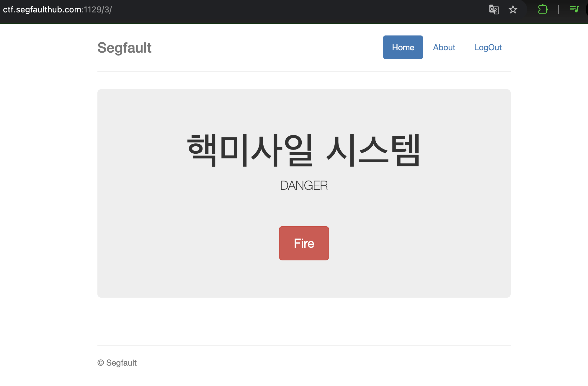Click empty area of gray jumbotron panel
The width and height of the screenshot is (588, 386).
[x=153, y=251]
